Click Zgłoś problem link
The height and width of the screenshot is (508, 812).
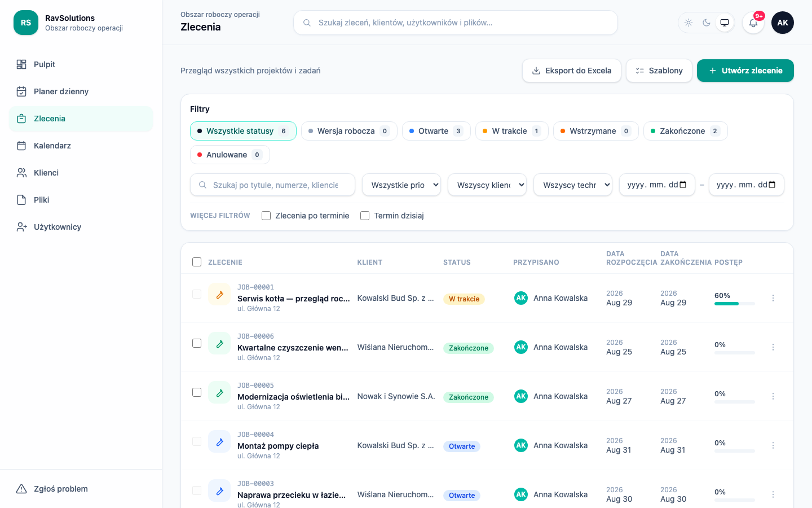tap(81, 489)
